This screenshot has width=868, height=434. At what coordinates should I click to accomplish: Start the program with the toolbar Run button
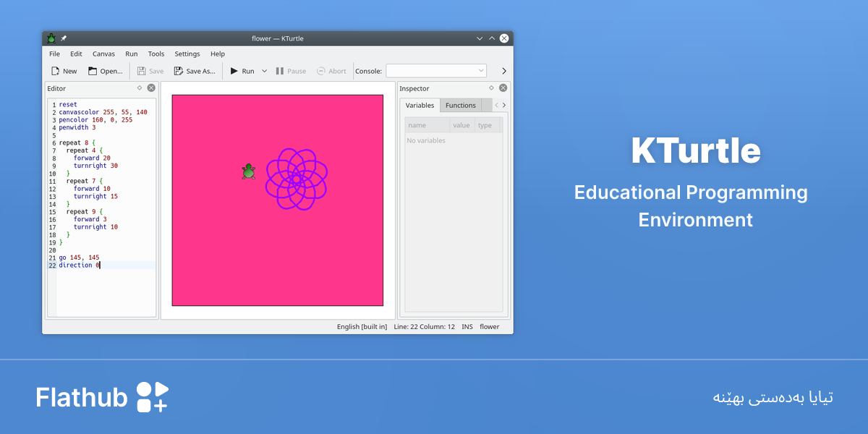242,71
